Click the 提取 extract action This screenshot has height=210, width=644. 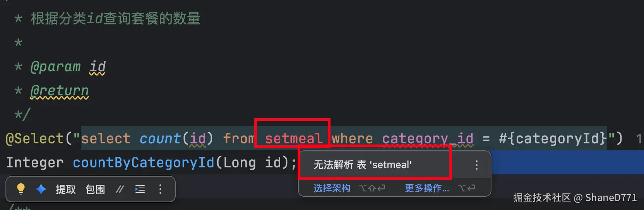[x=66, y=189]
